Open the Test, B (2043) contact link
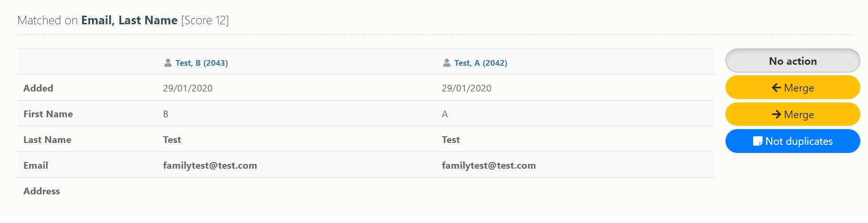This screenshot has width=868, height=223. pos(202,63)
